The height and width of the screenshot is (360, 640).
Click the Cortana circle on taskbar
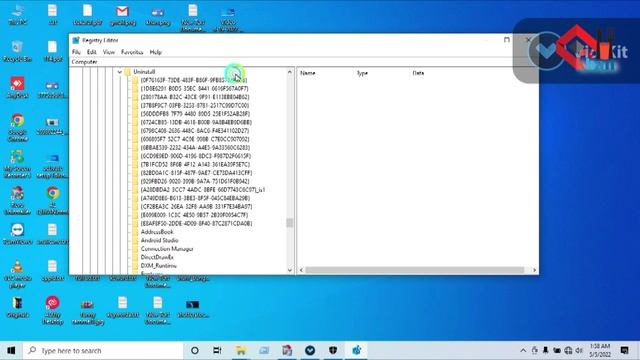(195, 350)
